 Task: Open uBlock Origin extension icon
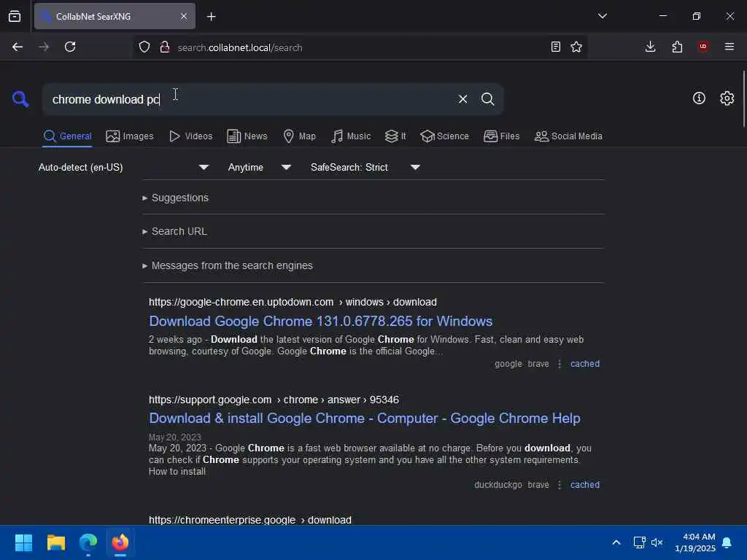point(703,47)
